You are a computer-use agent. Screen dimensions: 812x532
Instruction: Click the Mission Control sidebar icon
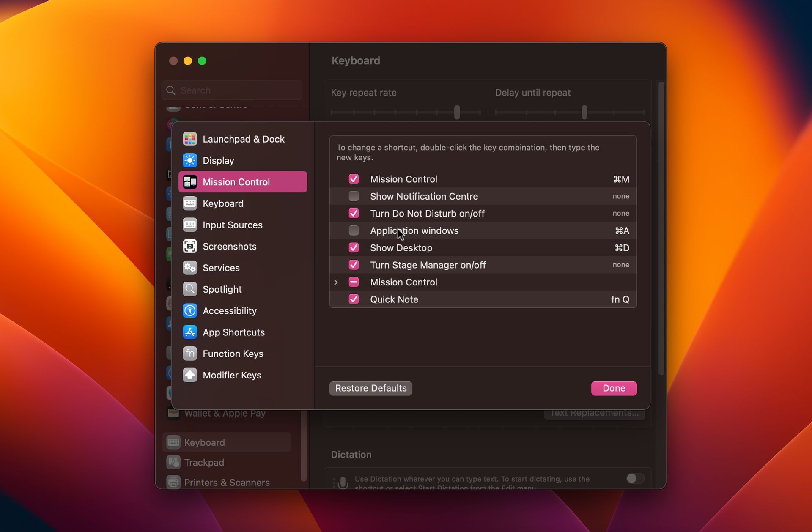click(x=190, y=181)
